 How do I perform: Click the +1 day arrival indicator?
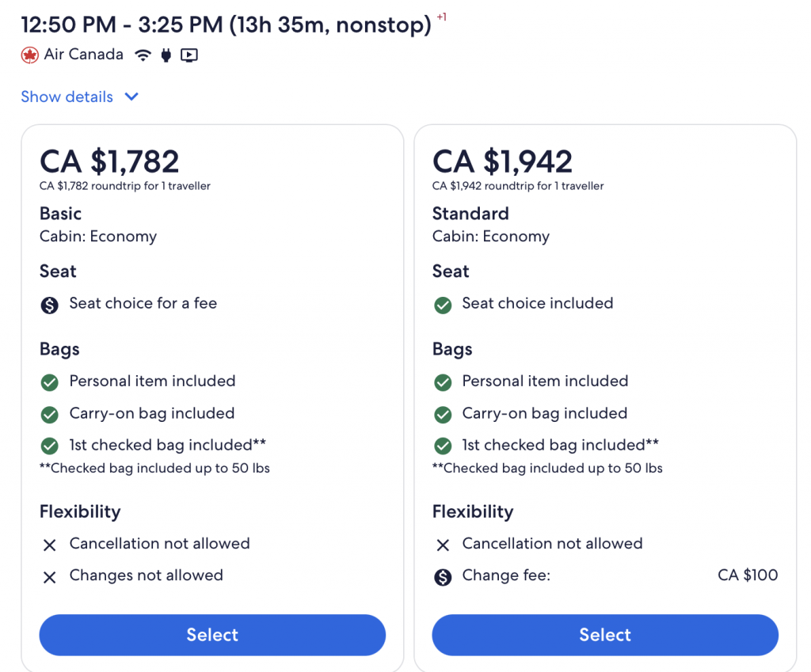442,17
